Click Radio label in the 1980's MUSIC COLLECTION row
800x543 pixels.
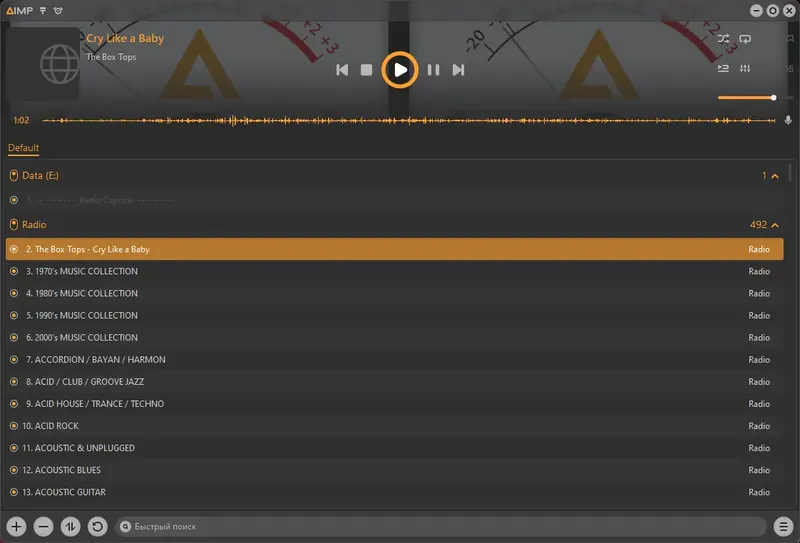tap(759, 293)
